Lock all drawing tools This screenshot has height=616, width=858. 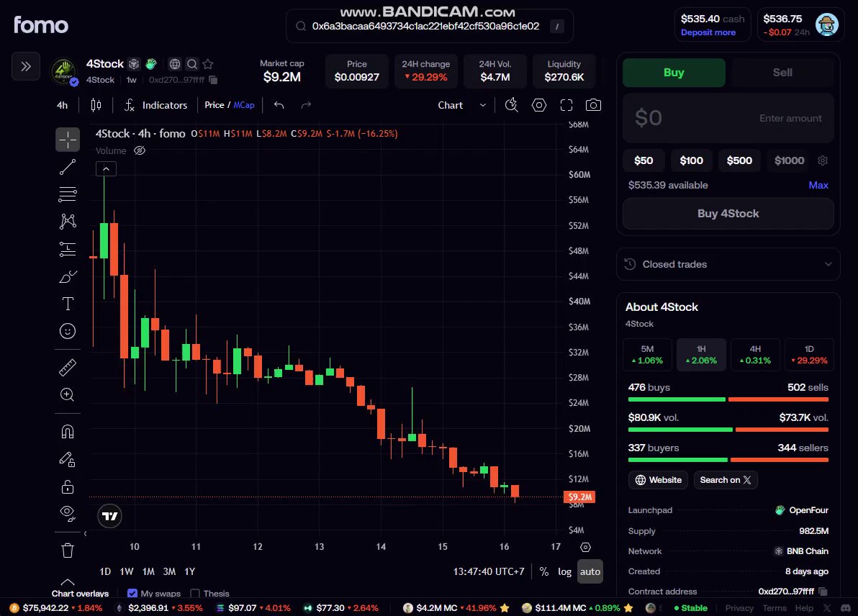point(68,486)
